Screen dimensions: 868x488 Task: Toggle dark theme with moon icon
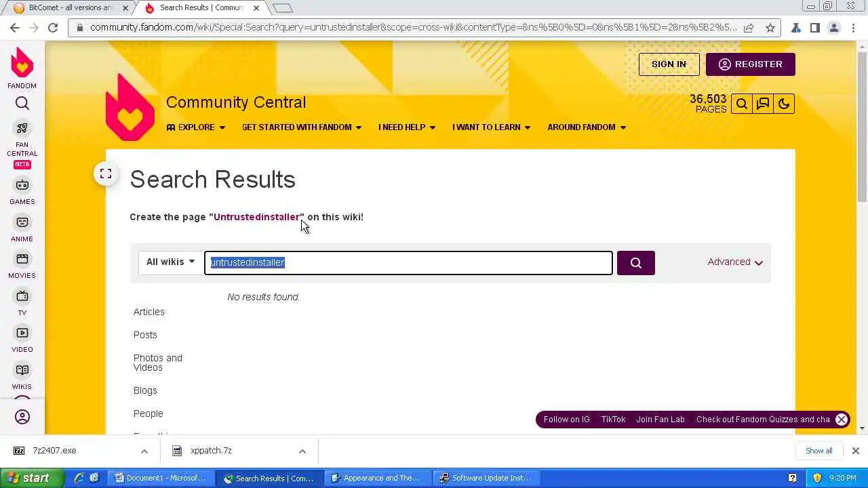(784, 104)
